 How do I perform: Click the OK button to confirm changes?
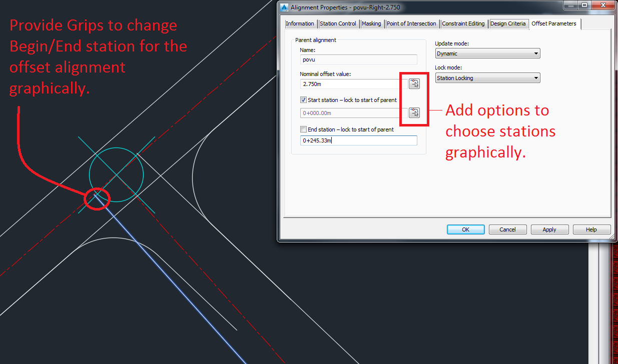[465, 229]
